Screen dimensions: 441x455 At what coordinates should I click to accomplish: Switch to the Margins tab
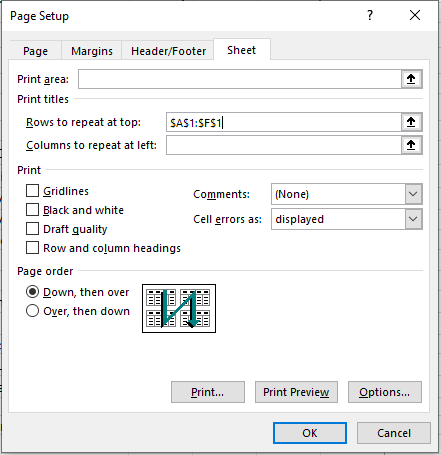92,51
